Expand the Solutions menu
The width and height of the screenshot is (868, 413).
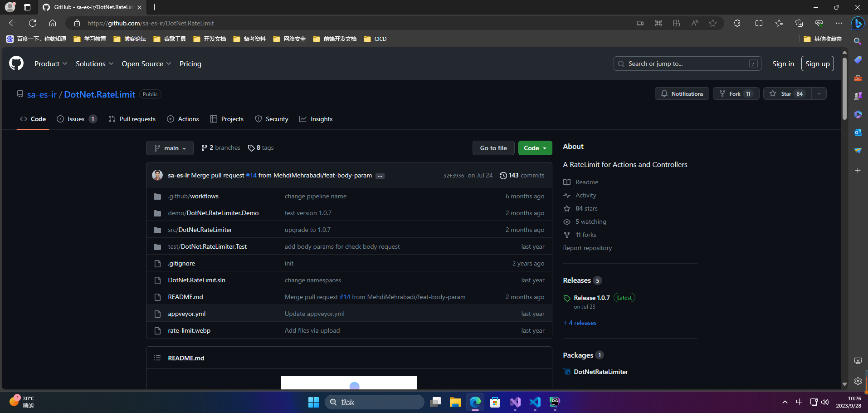(94, 64)
